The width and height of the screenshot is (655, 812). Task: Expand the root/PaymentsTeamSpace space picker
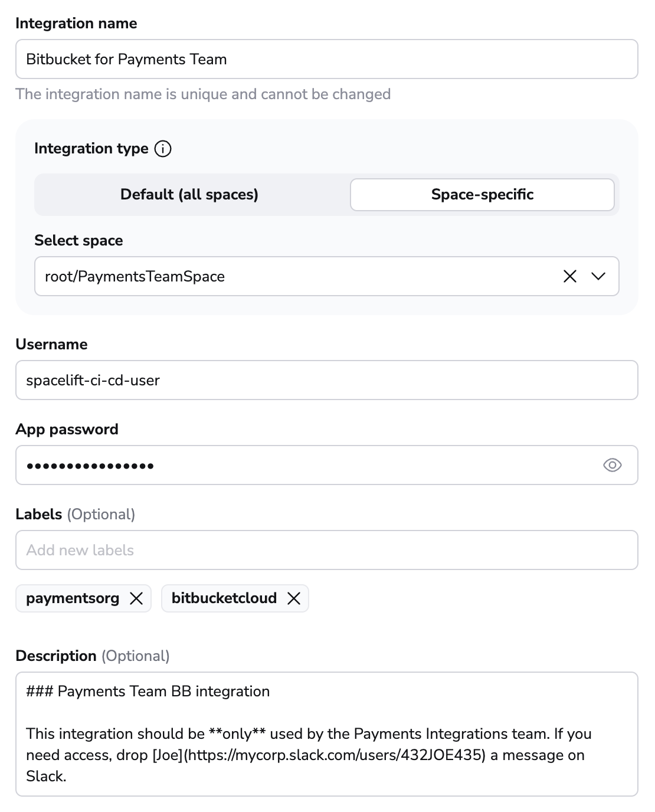point(598,276)
